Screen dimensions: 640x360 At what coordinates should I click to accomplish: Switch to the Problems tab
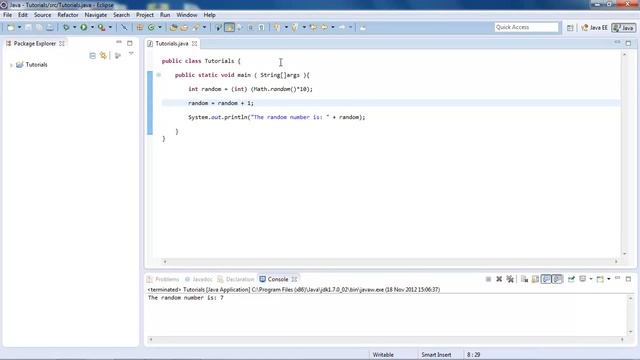163,279
